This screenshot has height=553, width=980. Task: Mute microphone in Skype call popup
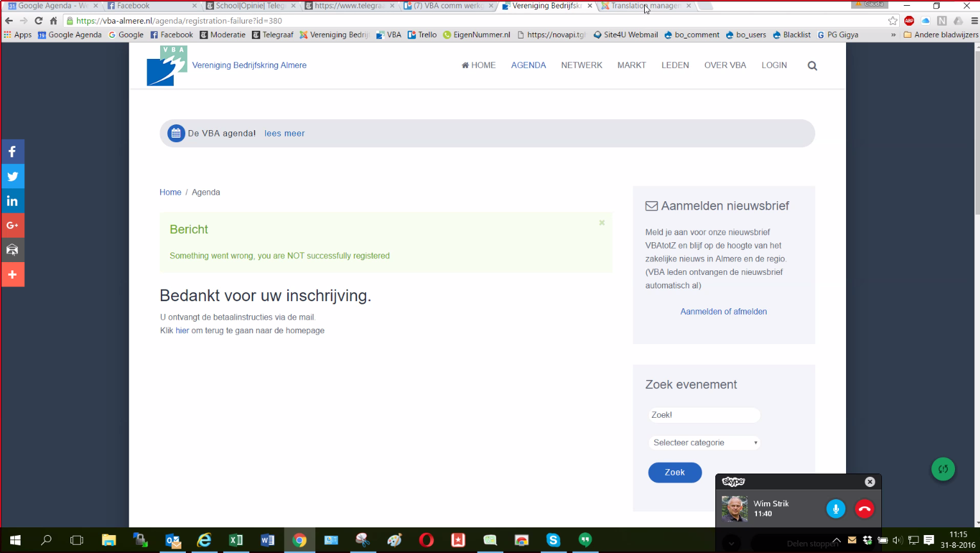tap(835, 509)
